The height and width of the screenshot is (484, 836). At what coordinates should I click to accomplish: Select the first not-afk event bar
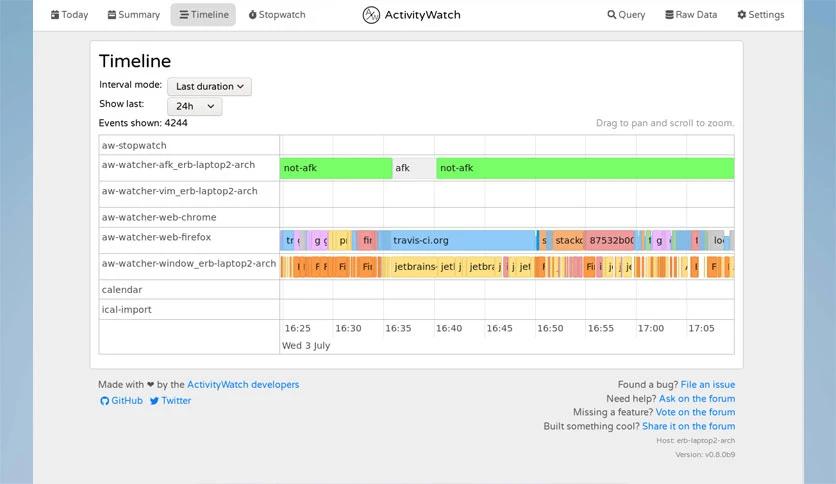click(336, 168)
